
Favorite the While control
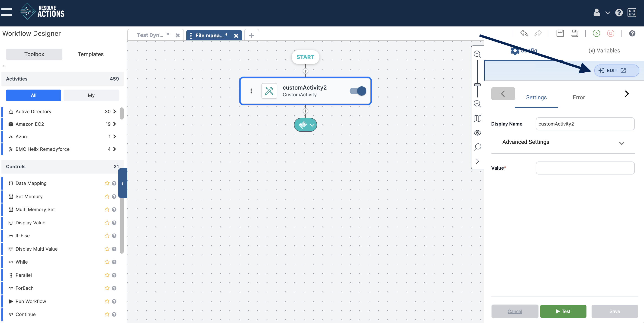[107, 262]
